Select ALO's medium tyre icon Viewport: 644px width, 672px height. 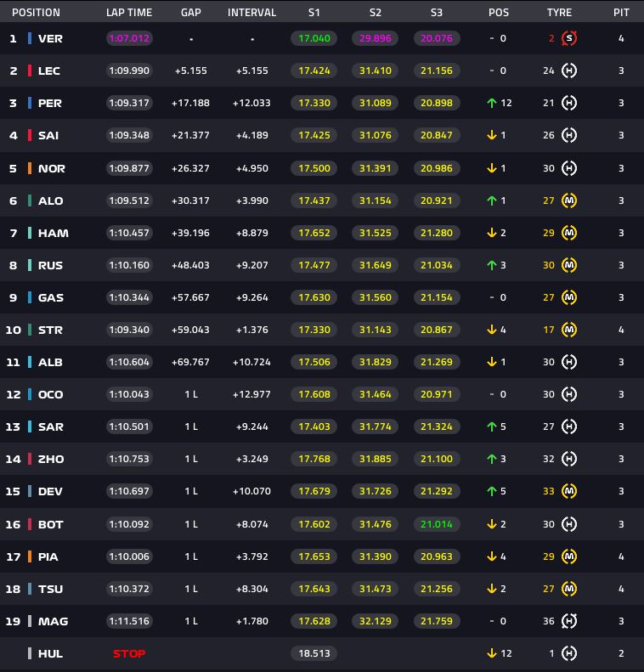point(569,200)
